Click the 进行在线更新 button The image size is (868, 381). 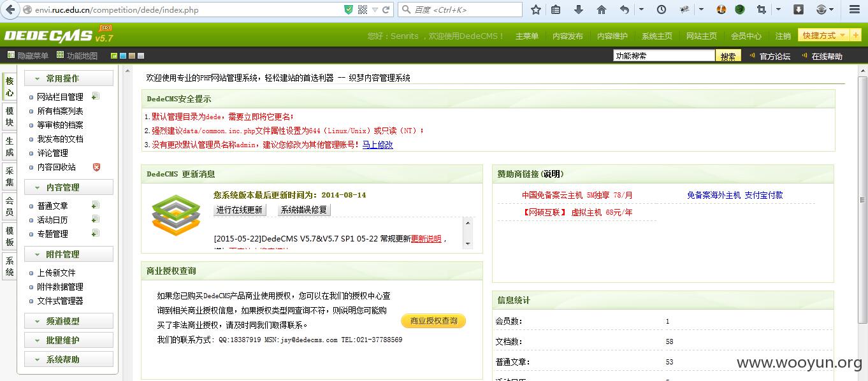coord(239,210)
